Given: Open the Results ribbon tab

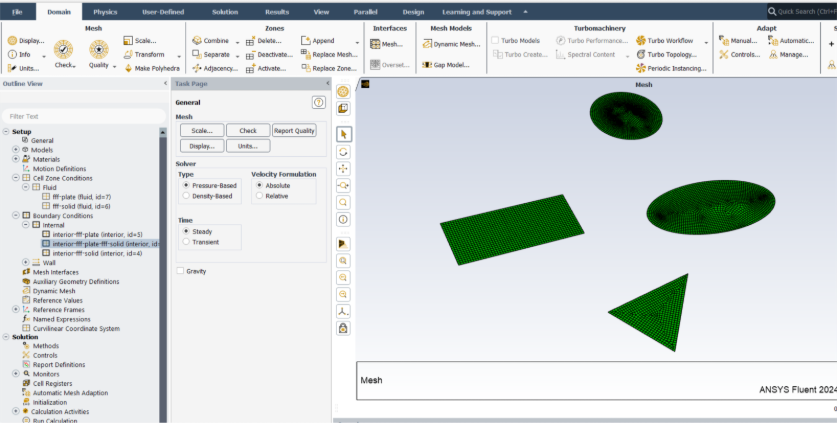Looking at the screenshot, I should (276, 11).
